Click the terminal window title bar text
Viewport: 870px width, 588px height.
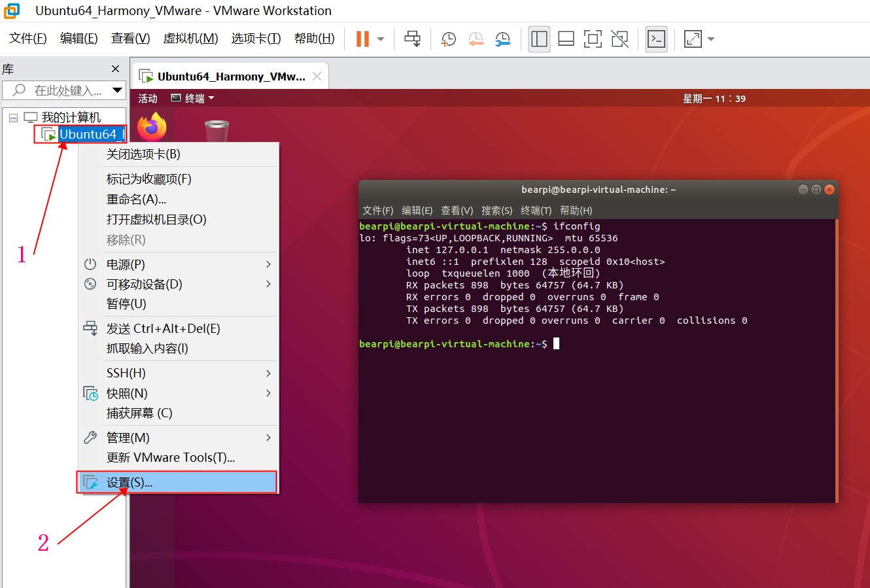[599, 190]
